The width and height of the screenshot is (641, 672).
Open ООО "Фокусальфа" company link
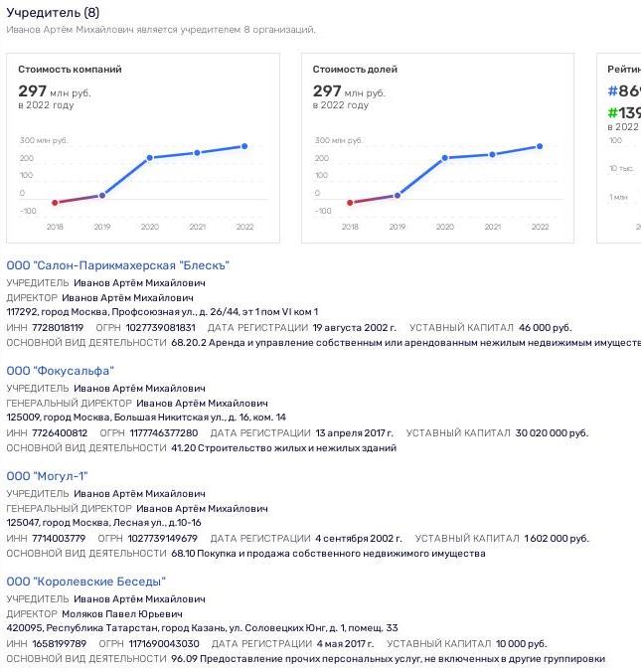60,371
